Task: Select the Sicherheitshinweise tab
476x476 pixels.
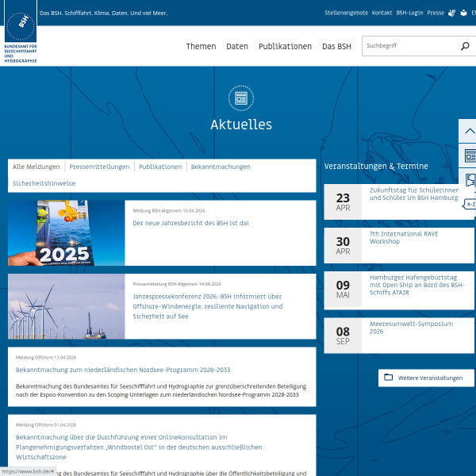Action: (x=44, y=183)
